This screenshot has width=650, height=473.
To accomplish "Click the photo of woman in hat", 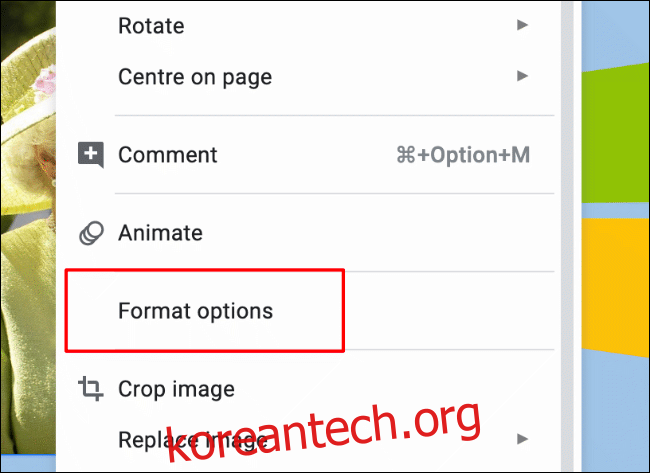I will click(28, 227).
